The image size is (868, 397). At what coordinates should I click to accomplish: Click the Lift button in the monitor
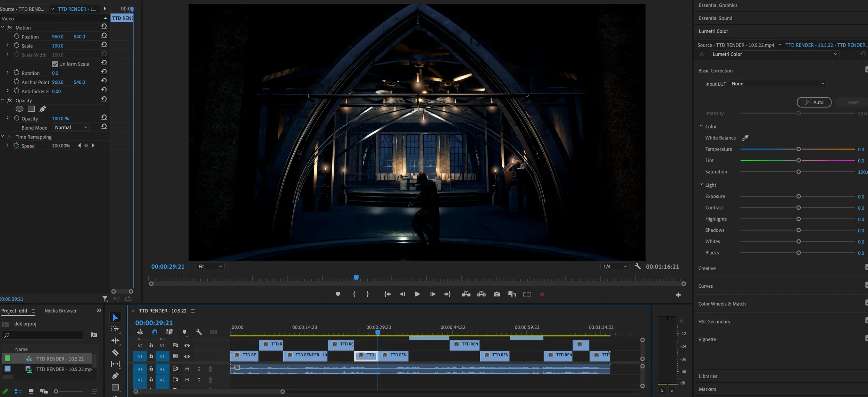(x=466, y=294)
